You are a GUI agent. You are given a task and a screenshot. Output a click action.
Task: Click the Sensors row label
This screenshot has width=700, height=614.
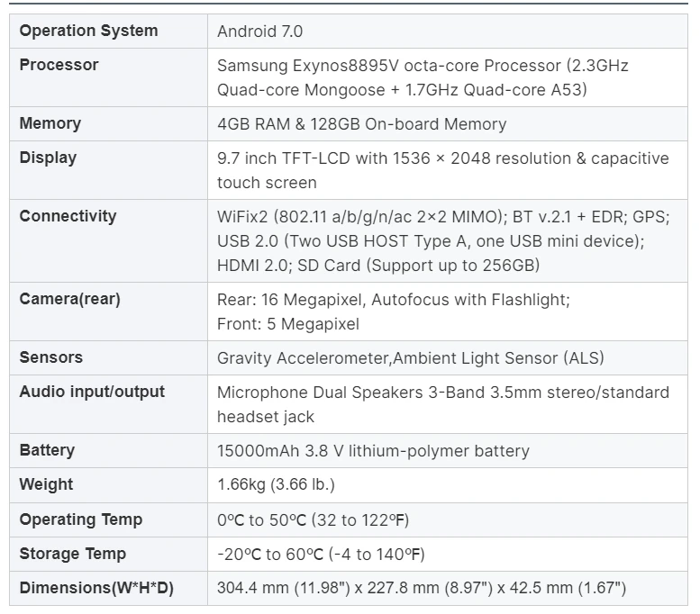51,357
